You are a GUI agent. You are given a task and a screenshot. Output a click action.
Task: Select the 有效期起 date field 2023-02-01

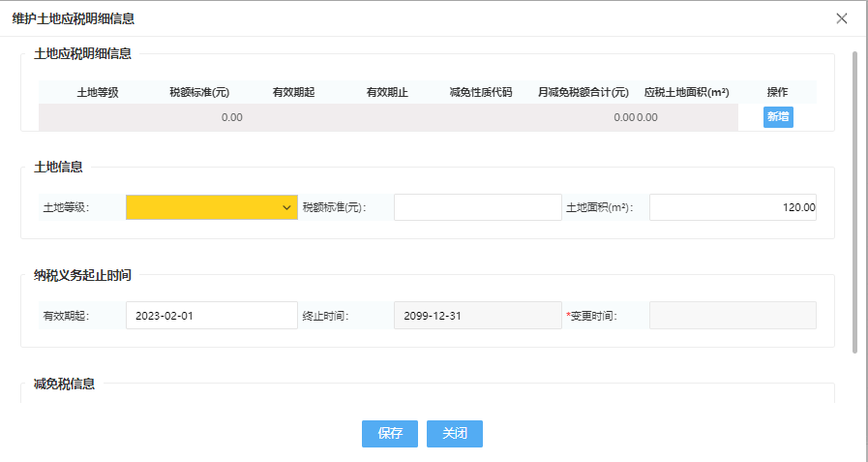pyautogui.click(x=212, y=316)
